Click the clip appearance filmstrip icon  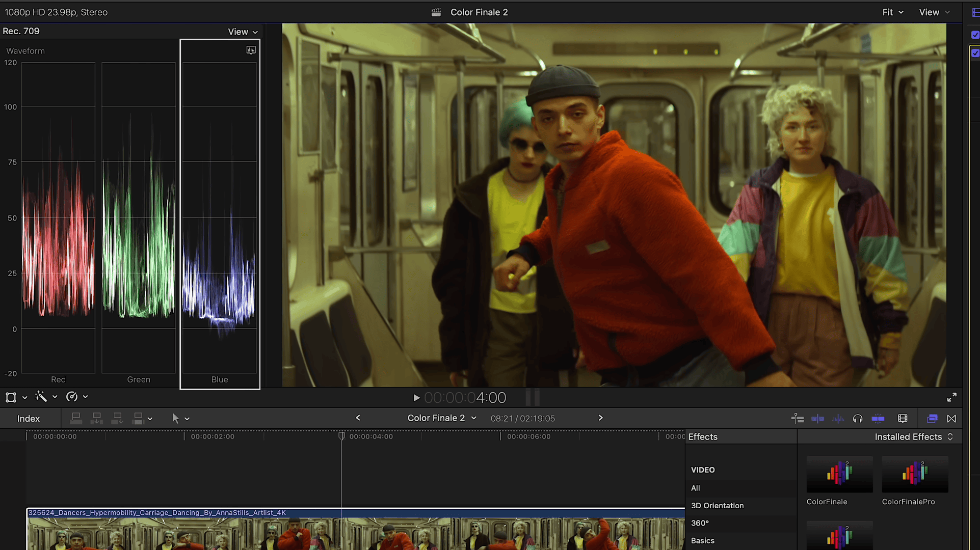903,419
